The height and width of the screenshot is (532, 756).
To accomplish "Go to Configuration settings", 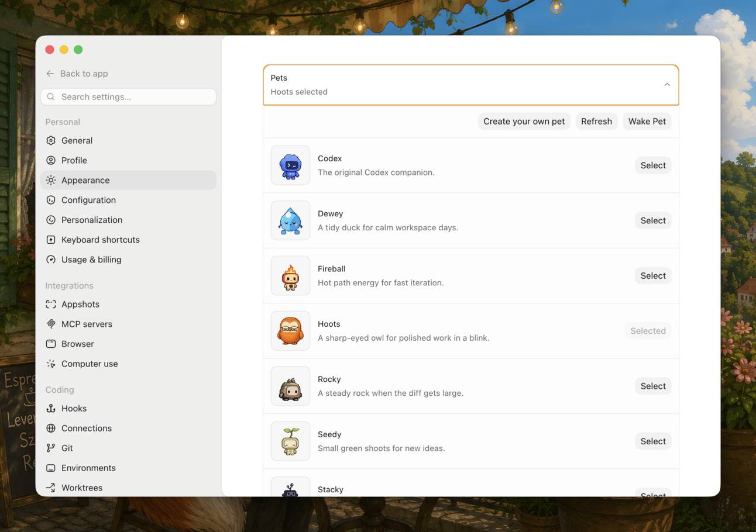I will click(x=129, y=200).
